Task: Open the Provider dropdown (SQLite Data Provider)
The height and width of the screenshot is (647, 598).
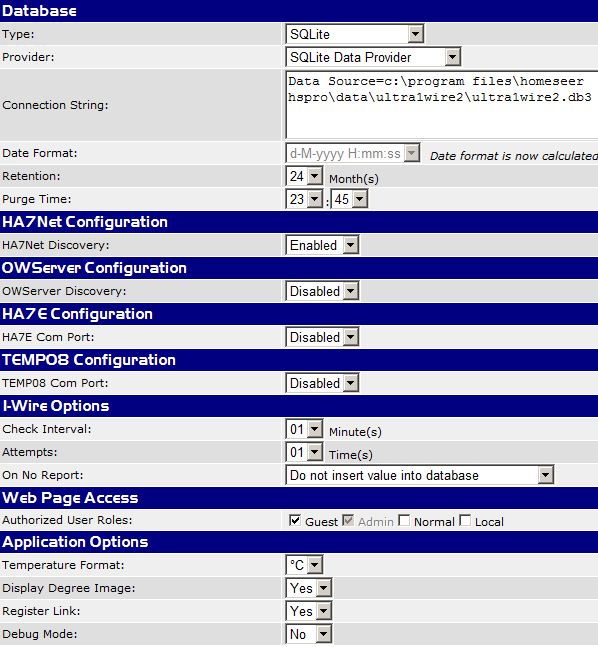Action: pyautogui.click(x=373, y=57)
